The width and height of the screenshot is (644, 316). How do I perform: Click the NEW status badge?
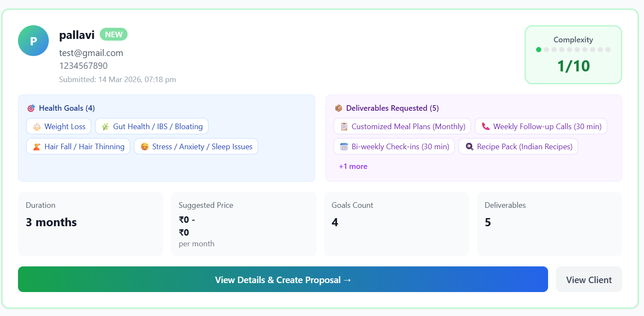point(113,35)
